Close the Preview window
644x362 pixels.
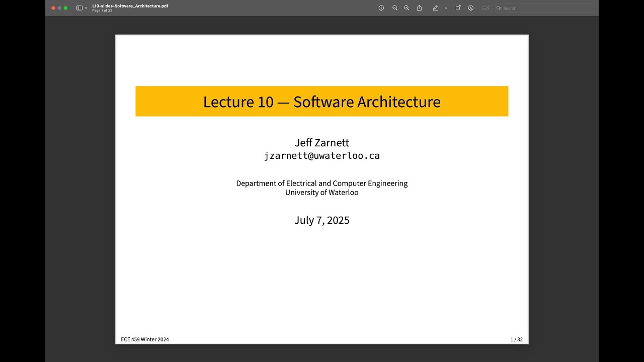(x=53, y=8)
